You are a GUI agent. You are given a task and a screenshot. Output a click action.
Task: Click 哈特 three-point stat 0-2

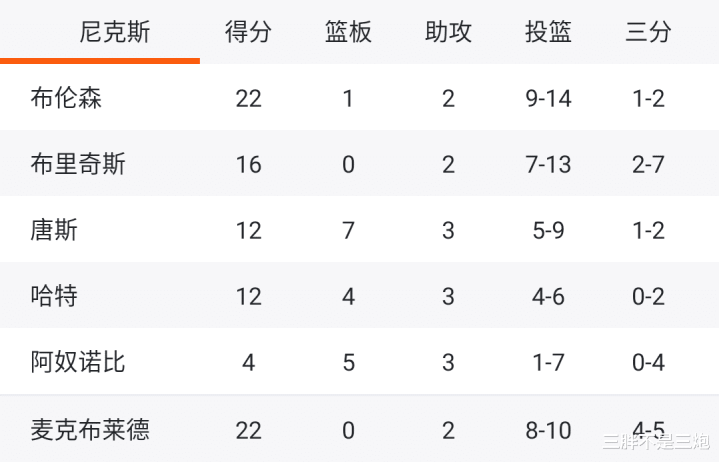point(648,297)
